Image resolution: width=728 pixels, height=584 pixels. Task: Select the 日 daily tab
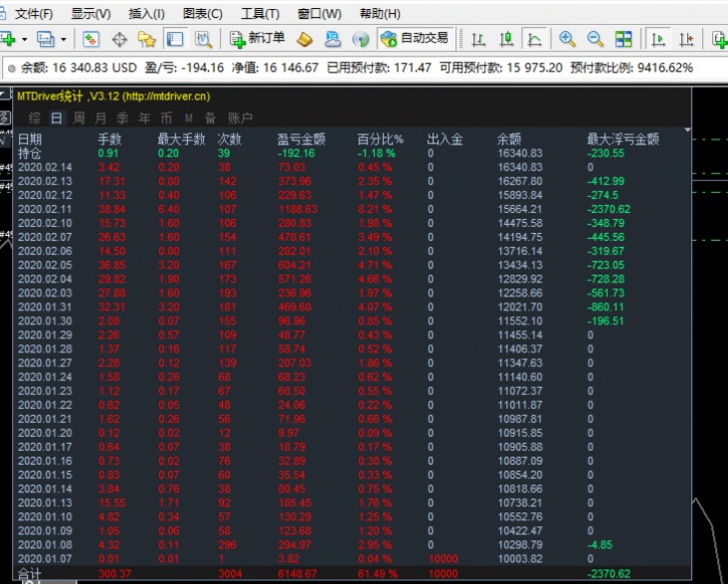click(x=57, y=118)
